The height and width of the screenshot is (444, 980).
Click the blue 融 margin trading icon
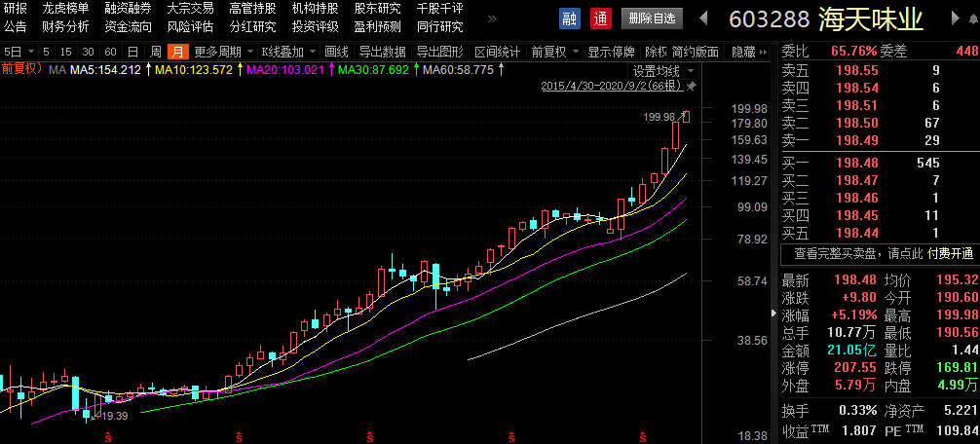point(570,18)
